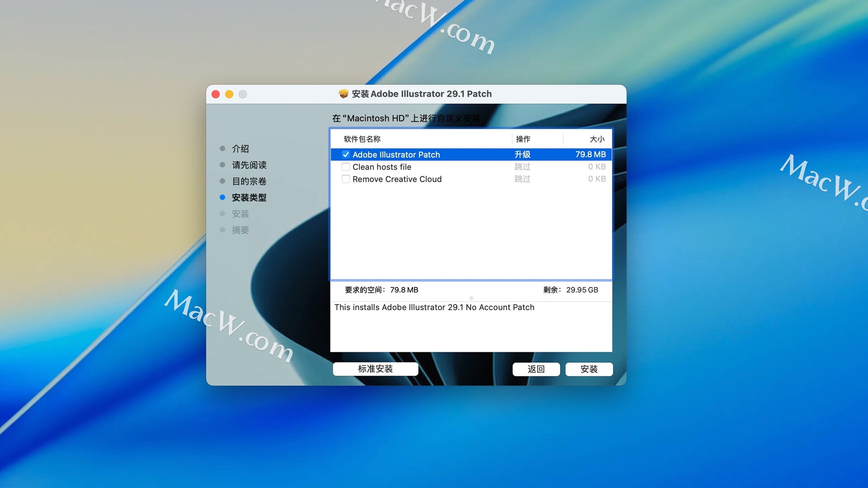
Task: Close the installer window with red button
Action: (216, 94)
